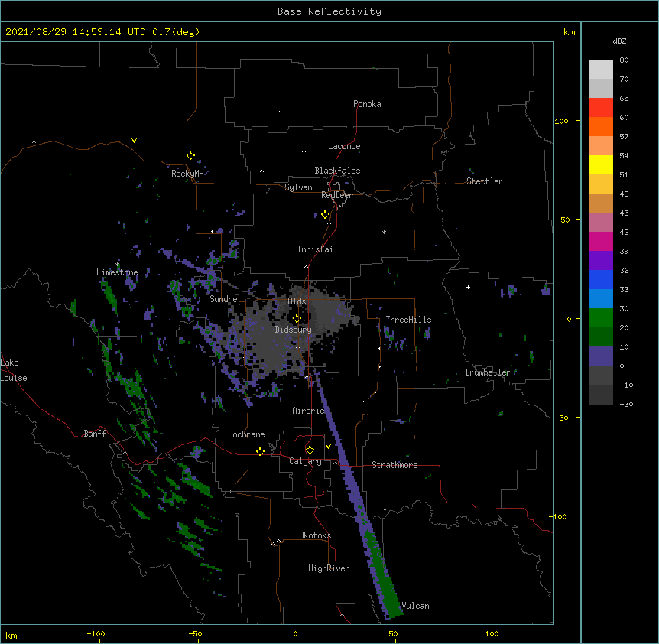Viewport: 659px width, 644px height.
Task: Click the Vulcan label
Action: pos(415,606)
